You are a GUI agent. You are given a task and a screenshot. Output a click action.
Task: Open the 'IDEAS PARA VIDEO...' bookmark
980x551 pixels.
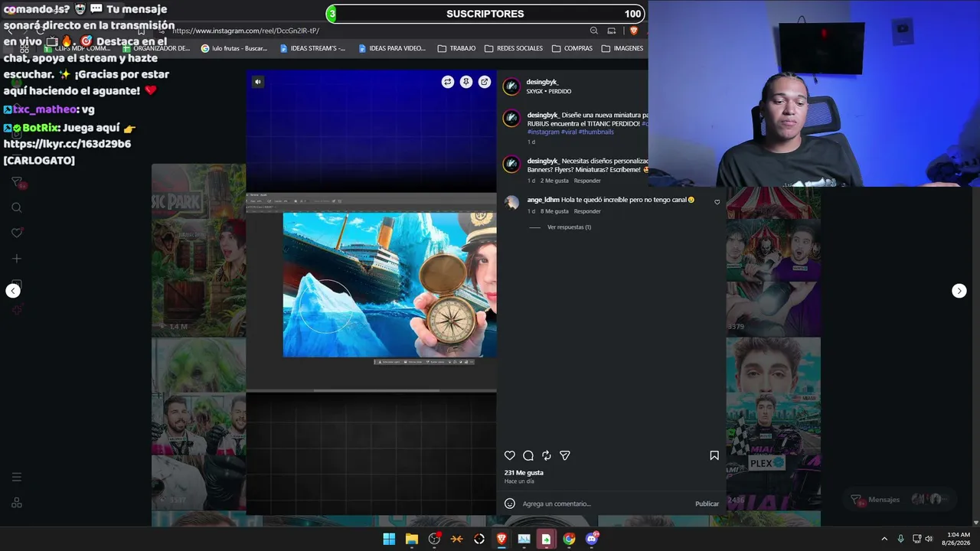[391, 48]
